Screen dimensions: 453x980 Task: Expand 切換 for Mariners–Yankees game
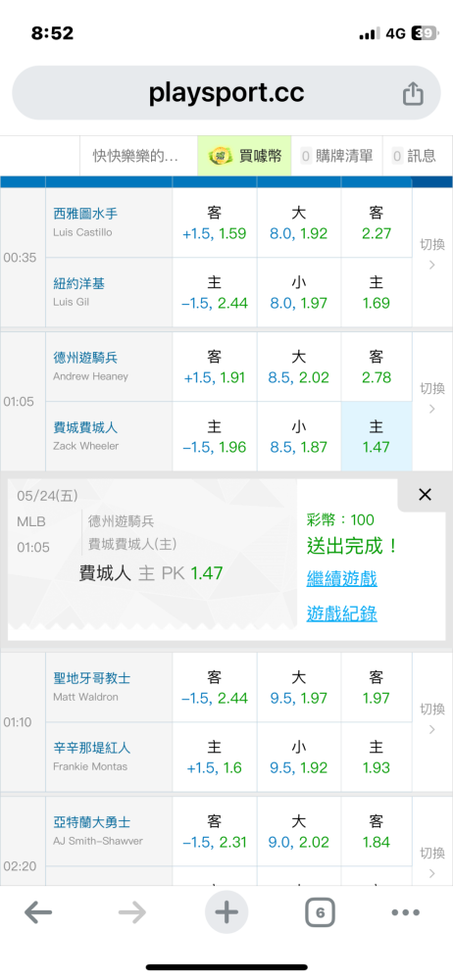point(431,254)
